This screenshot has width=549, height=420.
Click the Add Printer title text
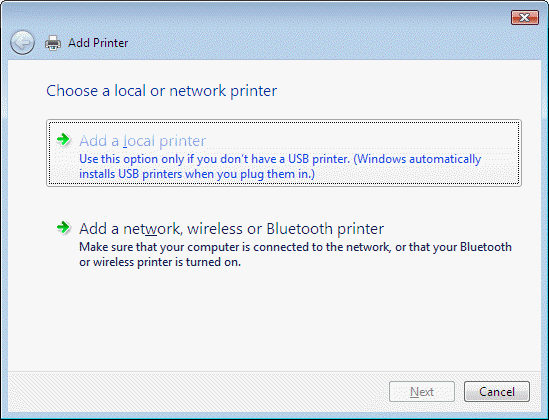tap(98, 43)
